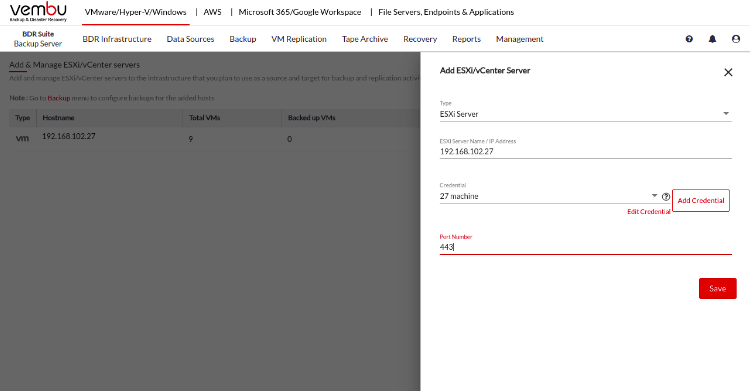Open the Data Sources menu
750x391 pixels.
point(190,39)
